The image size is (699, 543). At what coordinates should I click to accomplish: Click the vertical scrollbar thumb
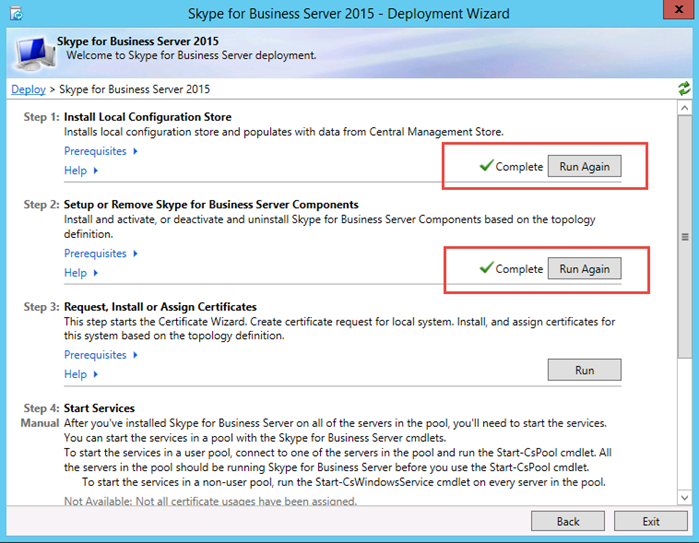(685, 237)
